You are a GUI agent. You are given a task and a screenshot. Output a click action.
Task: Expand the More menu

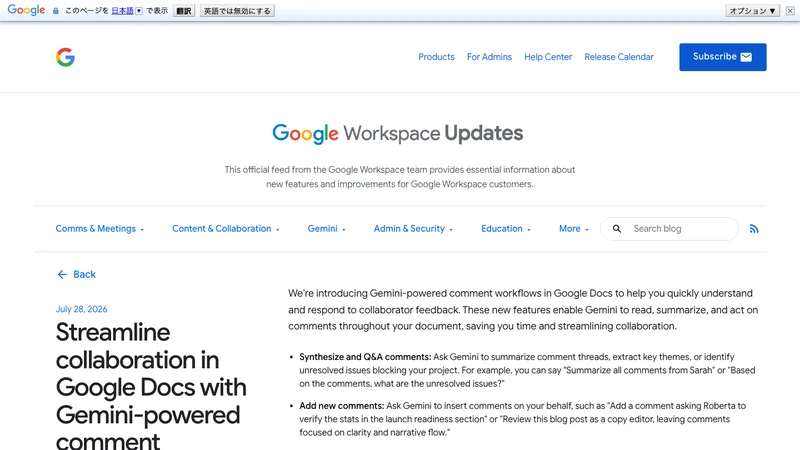point(574,229)
